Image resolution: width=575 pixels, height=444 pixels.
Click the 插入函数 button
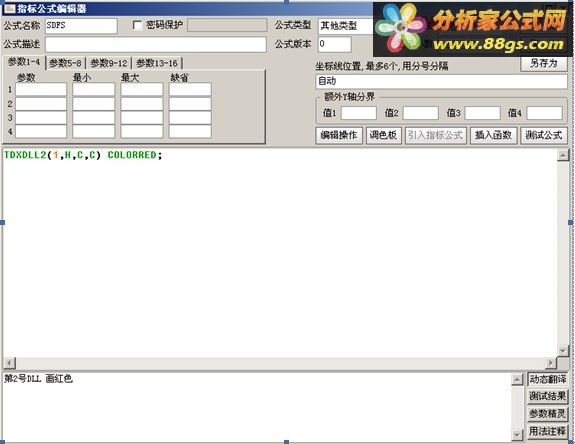493,135
